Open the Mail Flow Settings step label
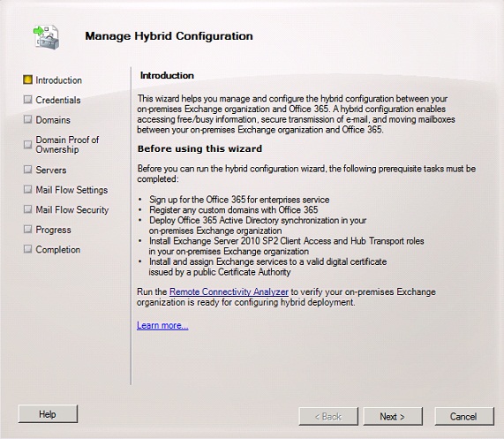 (71, 190)
